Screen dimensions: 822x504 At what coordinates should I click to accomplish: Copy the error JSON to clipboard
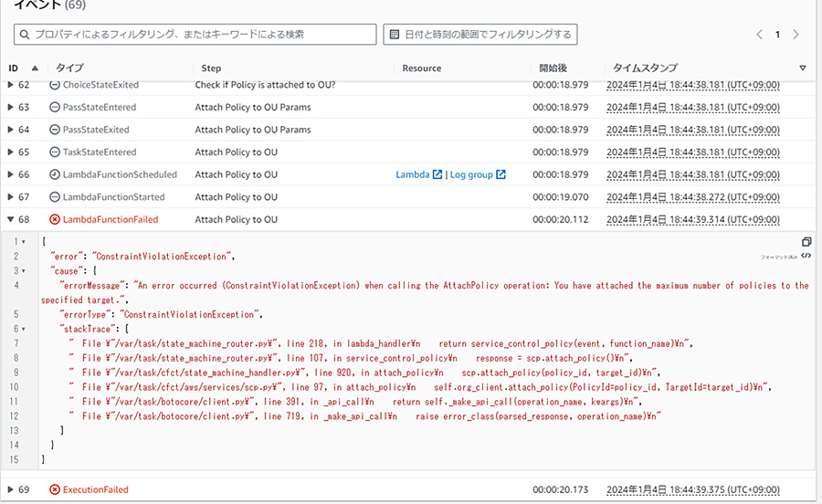pos(806,242)
